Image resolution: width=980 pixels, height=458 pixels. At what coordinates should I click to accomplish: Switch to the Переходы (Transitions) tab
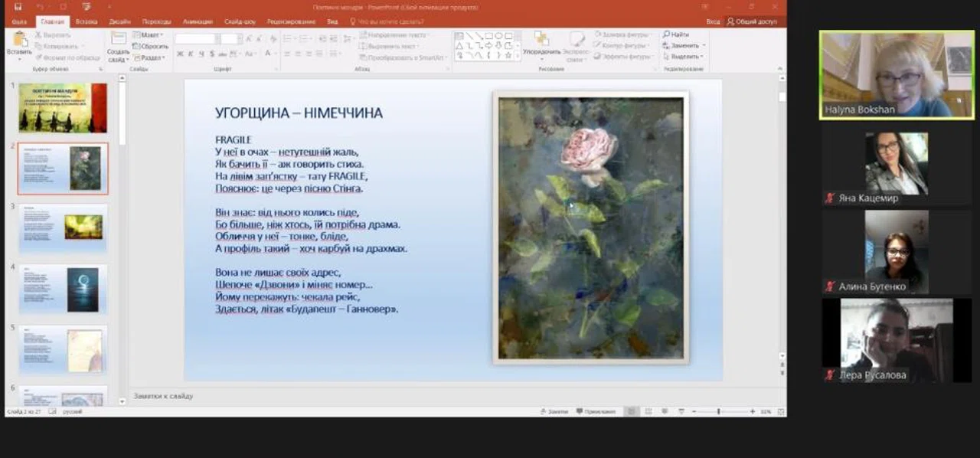(157, 21)
